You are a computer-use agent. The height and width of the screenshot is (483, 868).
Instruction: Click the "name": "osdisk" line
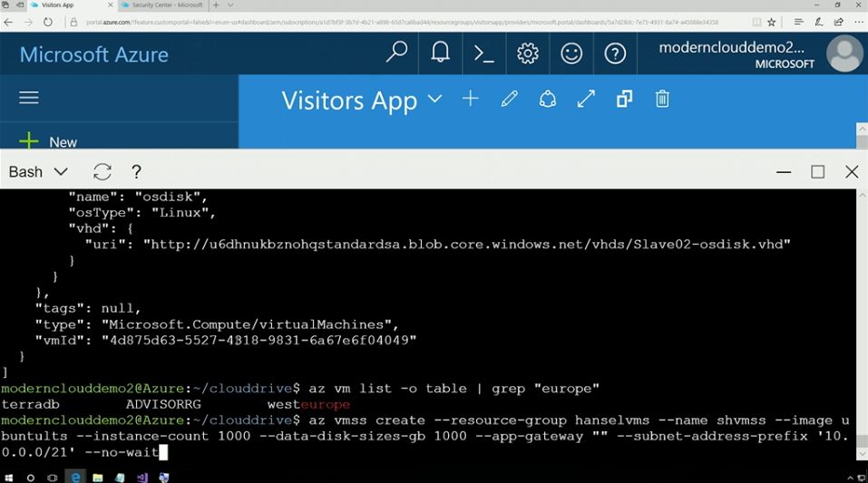(138, 197)
